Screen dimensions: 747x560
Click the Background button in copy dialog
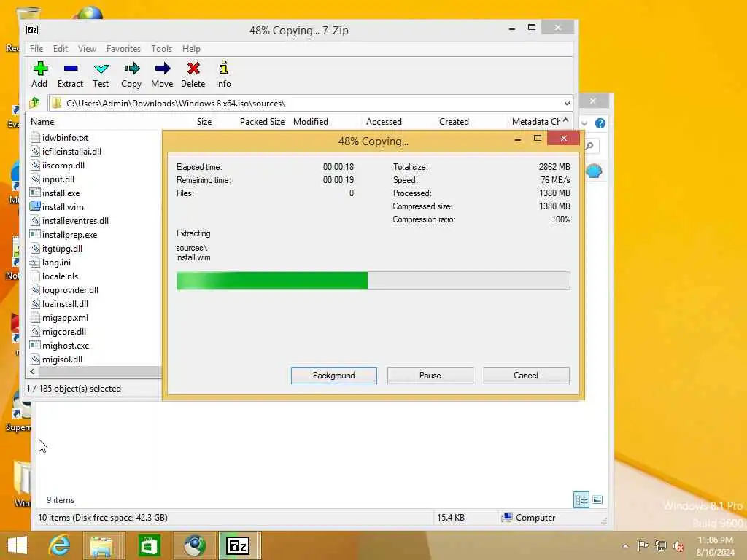(334, 376)
